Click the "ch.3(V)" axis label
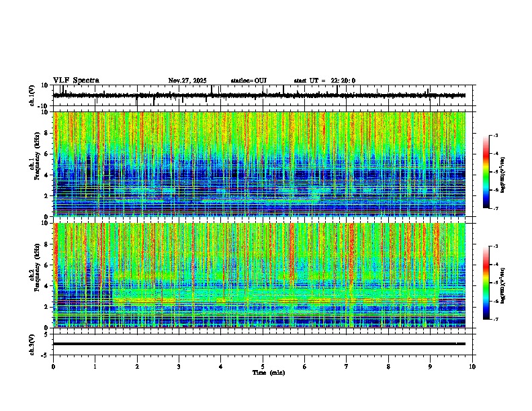The width and height of the screenshot is (532, 411). tap(32, 345)
